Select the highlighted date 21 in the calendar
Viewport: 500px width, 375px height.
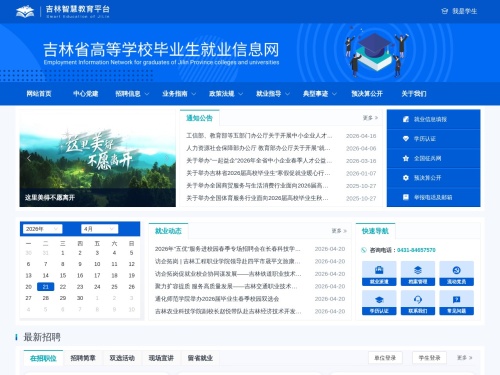[46, 287]
